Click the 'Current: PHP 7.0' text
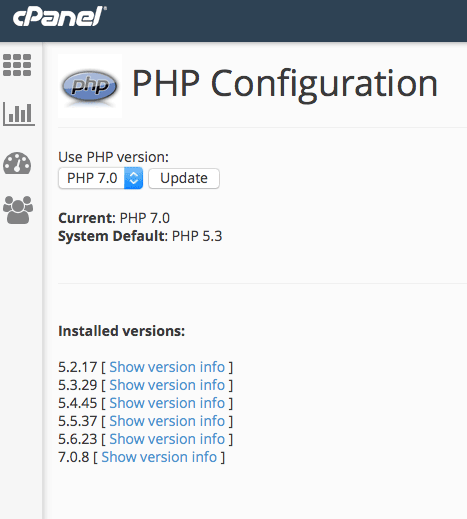Screen dimensions: 467x519 click(x=114, y=218)
